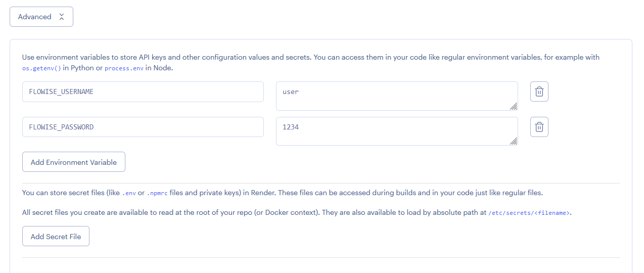Click the /etc/secrets/<filename> path text
The image size is (644, 273).
click(x=529, y=213)
